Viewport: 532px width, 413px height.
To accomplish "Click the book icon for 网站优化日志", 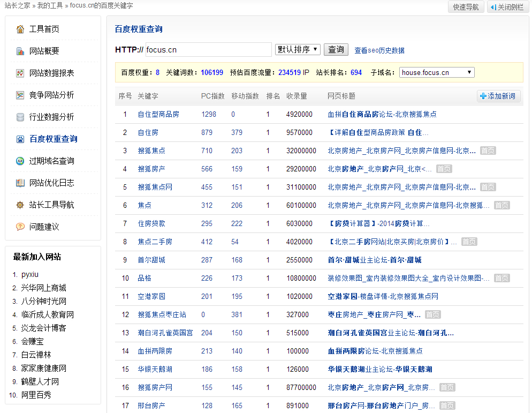I will click(20, 183).
